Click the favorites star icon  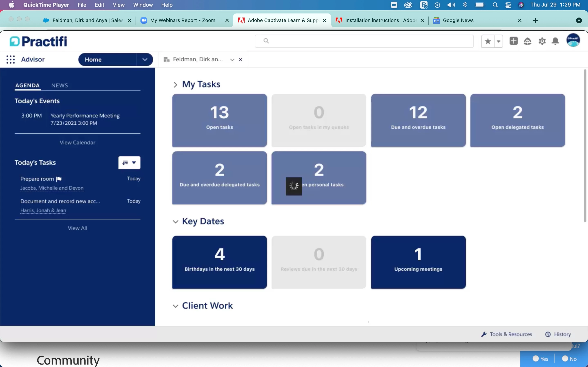pyautogui.click(x=488, y=41)
